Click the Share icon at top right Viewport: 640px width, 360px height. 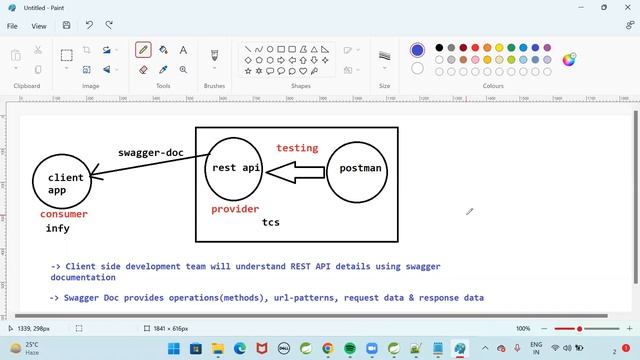[x=630, y=25]
